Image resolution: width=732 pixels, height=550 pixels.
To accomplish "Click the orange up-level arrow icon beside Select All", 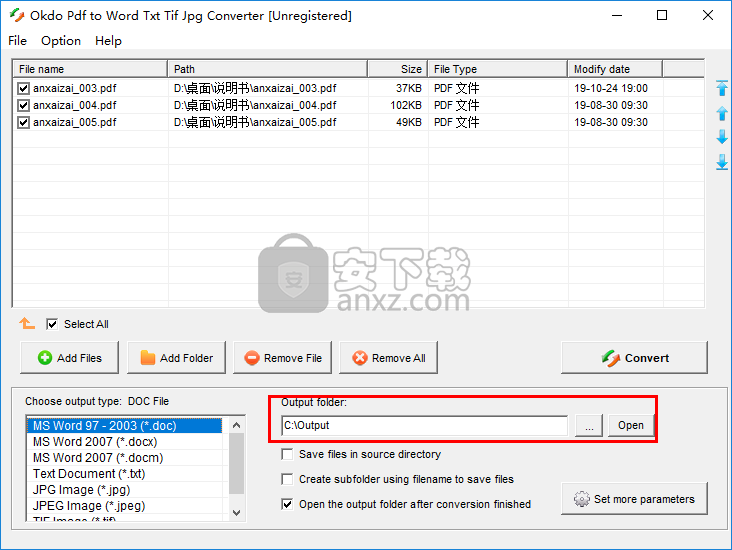I will click(x=27, y=323).
